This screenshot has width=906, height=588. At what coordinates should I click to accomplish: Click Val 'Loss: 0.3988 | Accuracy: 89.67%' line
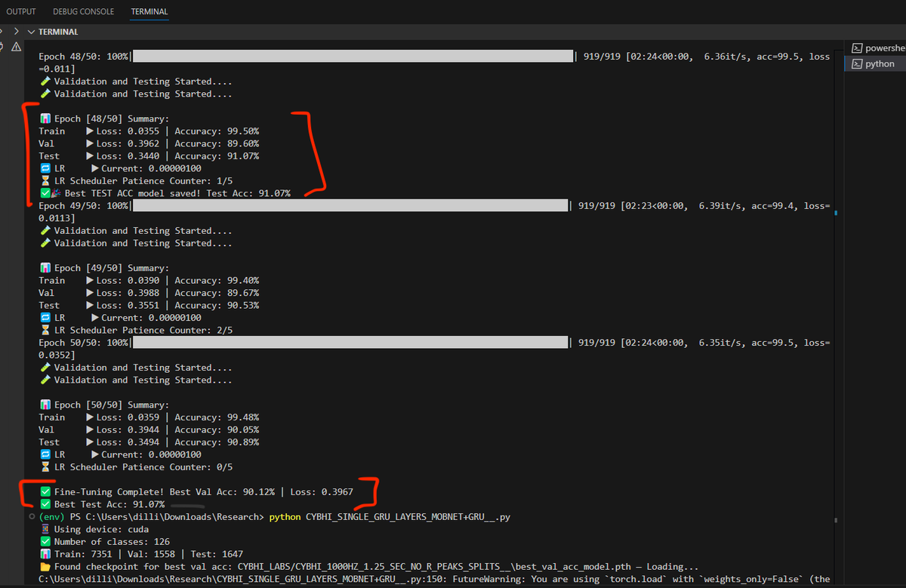tap(149, 293)
